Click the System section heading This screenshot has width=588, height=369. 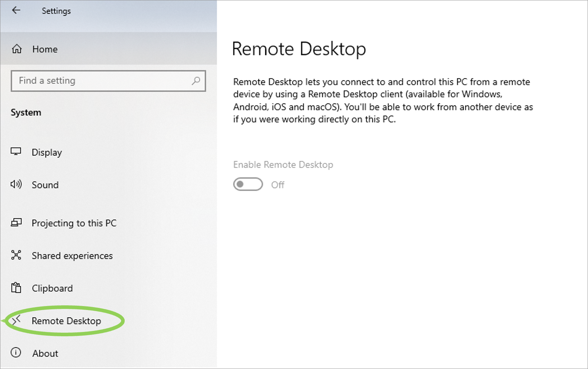click(26, 112)
